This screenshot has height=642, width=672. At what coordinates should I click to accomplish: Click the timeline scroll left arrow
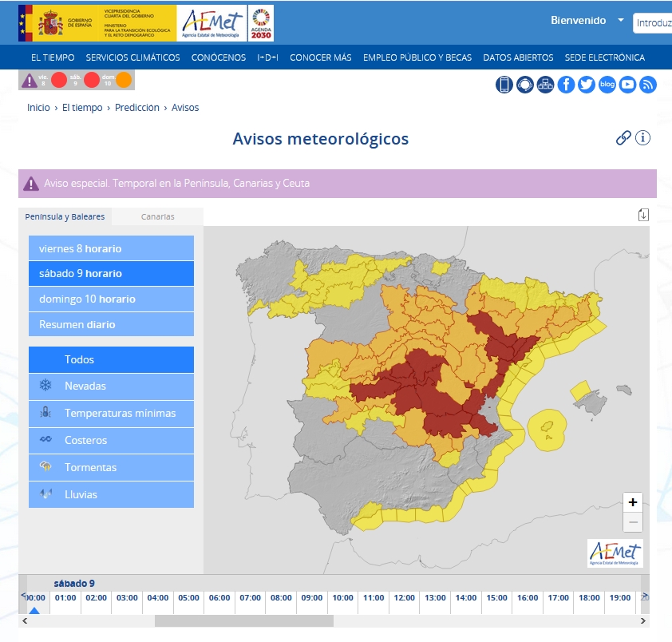pyautogui.click(x=25, y=620)
